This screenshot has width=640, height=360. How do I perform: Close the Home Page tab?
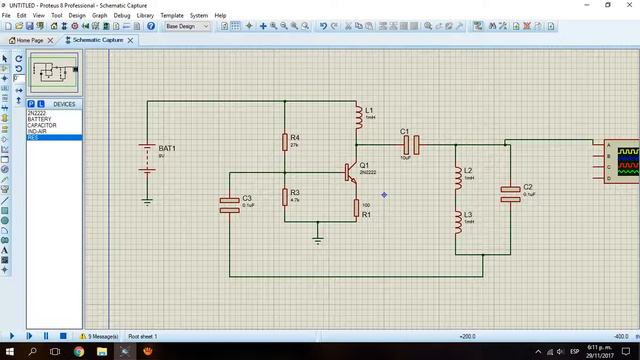(x=50, y=40)
